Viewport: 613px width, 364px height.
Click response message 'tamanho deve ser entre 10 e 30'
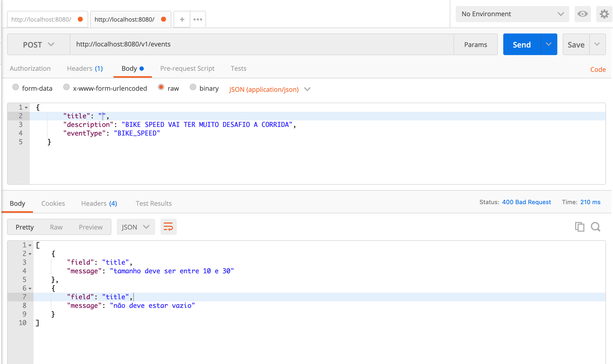pos(172,271)
